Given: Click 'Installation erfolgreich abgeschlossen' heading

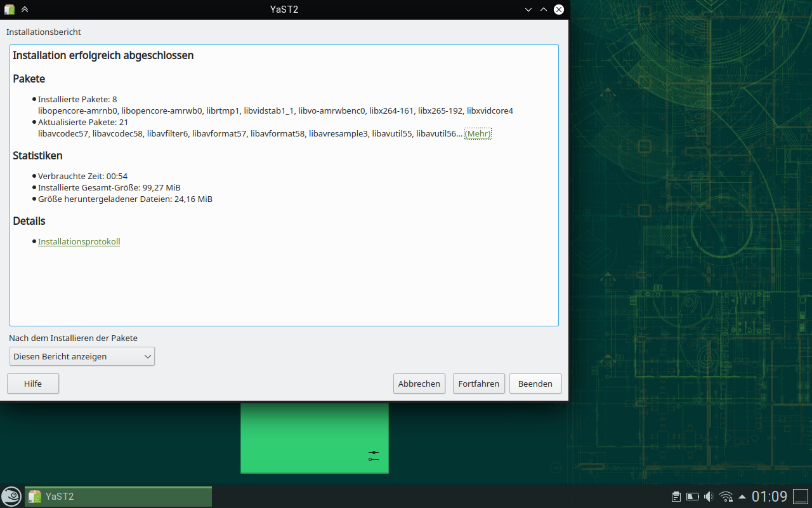Looking at the screenshot, I should tap(103, 55).
